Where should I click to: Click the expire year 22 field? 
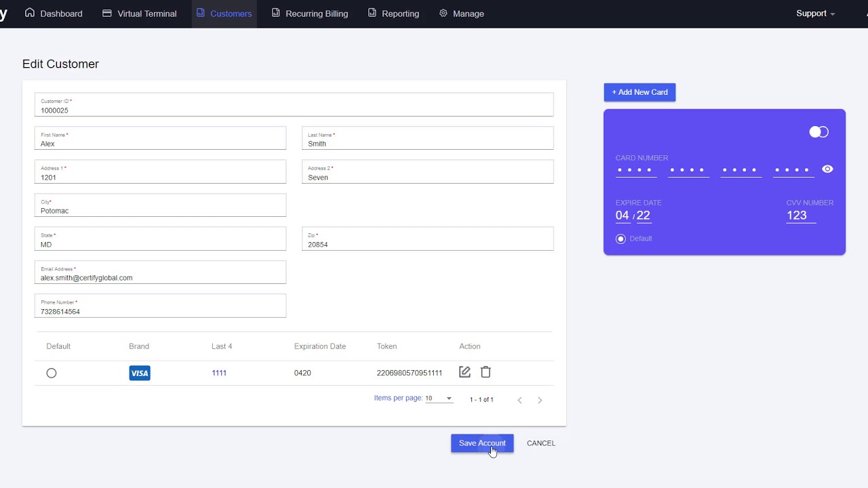click(x=644, y=216)
